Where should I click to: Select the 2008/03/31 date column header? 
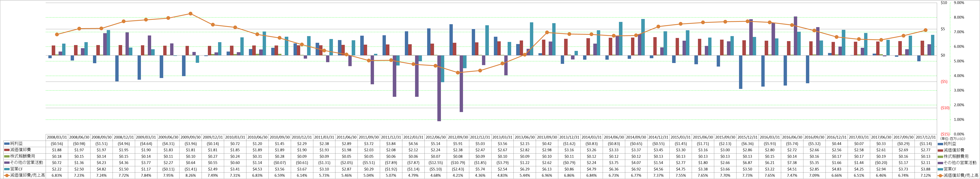click(x=57, y=137)
